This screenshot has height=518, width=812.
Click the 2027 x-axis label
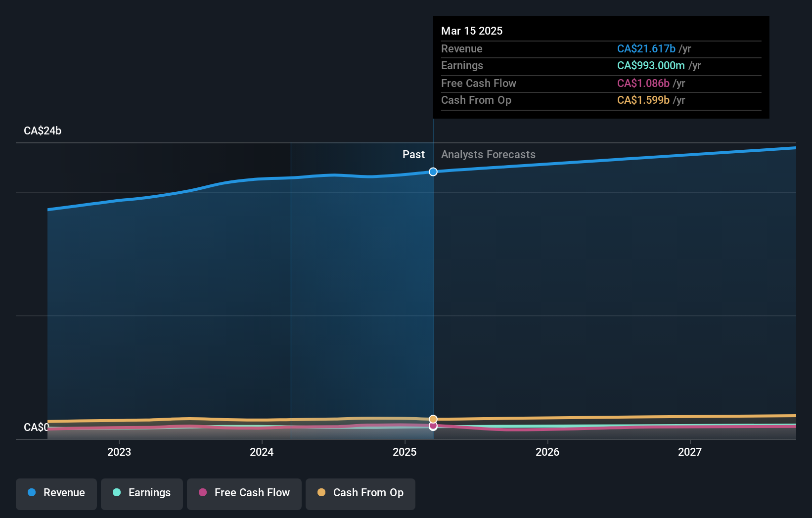pyautogui.click(x=690, y=452)
